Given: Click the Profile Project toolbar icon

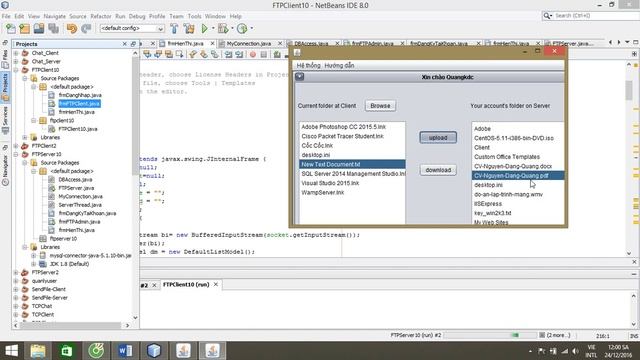Looking at the screenshot, I should pos(242,29).
